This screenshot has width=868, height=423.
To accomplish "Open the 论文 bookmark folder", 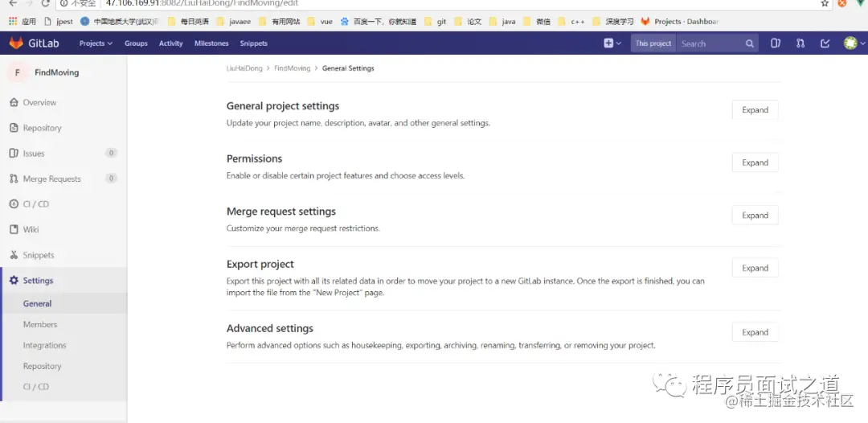I will (469, 22).
